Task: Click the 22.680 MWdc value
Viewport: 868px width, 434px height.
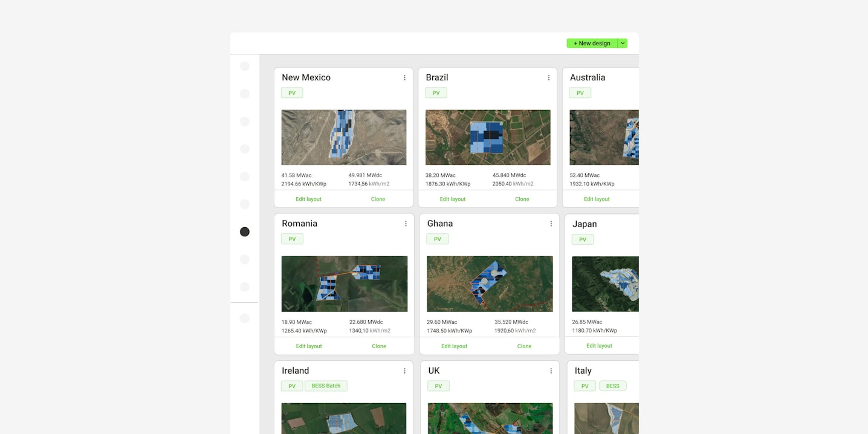Action: [x=366, y=322]
